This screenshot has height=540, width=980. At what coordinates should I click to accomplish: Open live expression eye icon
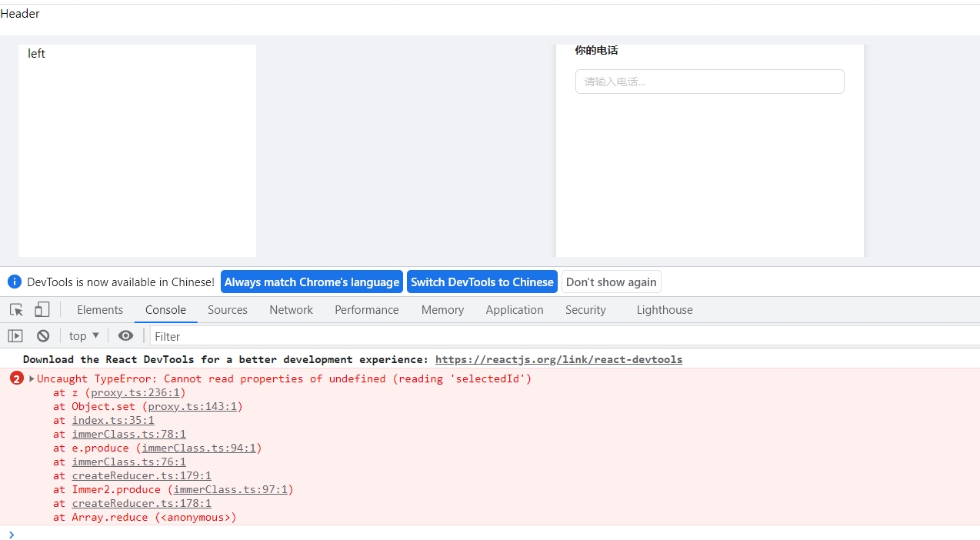click(x=125, y=336)
